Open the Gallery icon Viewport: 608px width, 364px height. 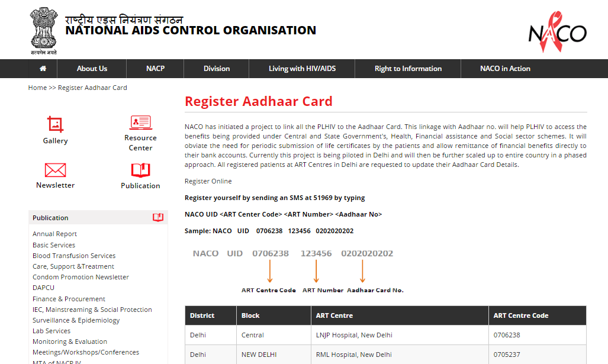pos(55,124)
